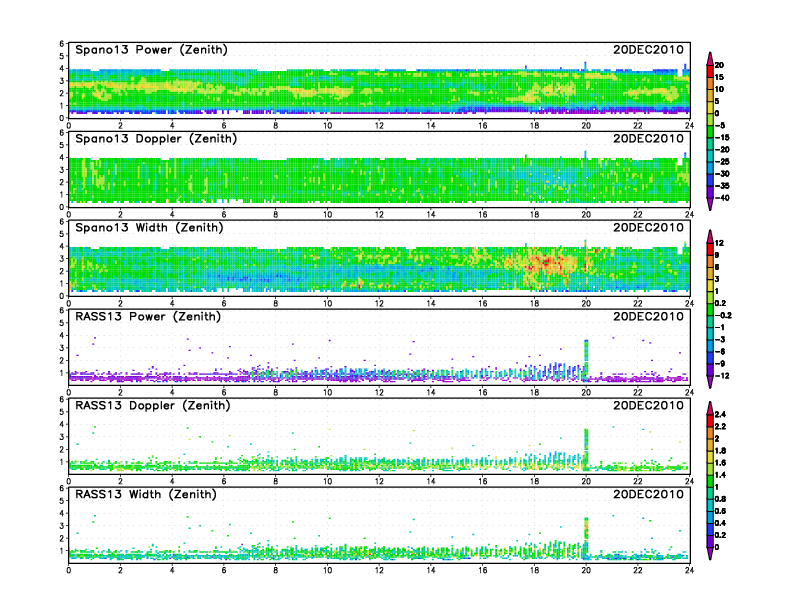
Task: Click the "1.4" label on the bottom colorbar
Action: (720, 475)
